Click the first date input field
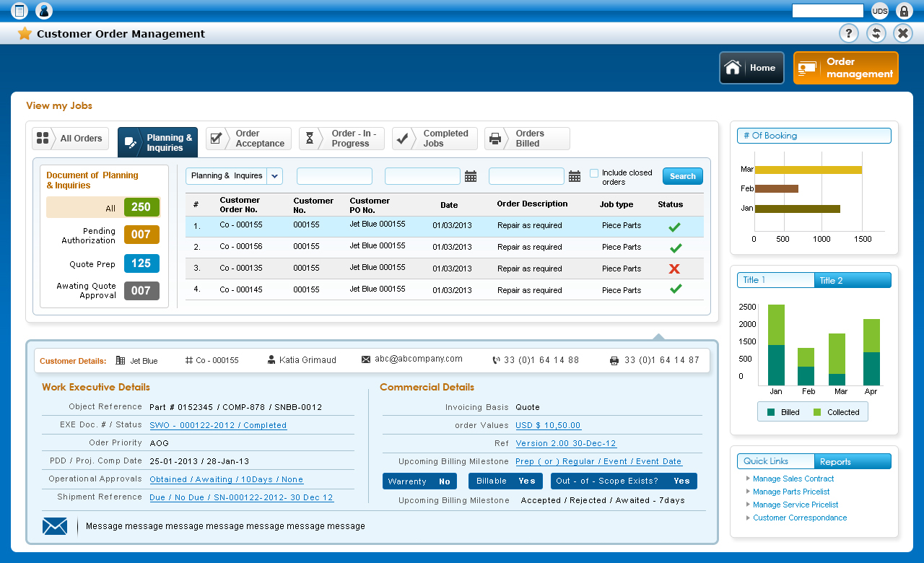Screen dimensions: 924x563 [422, 176]
